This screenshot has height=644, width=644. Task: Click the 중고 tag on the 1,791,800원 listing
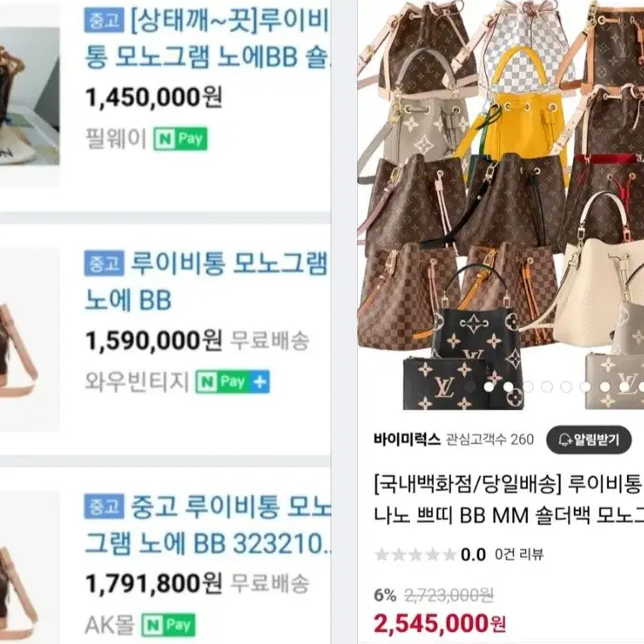(x=104, y=506)
